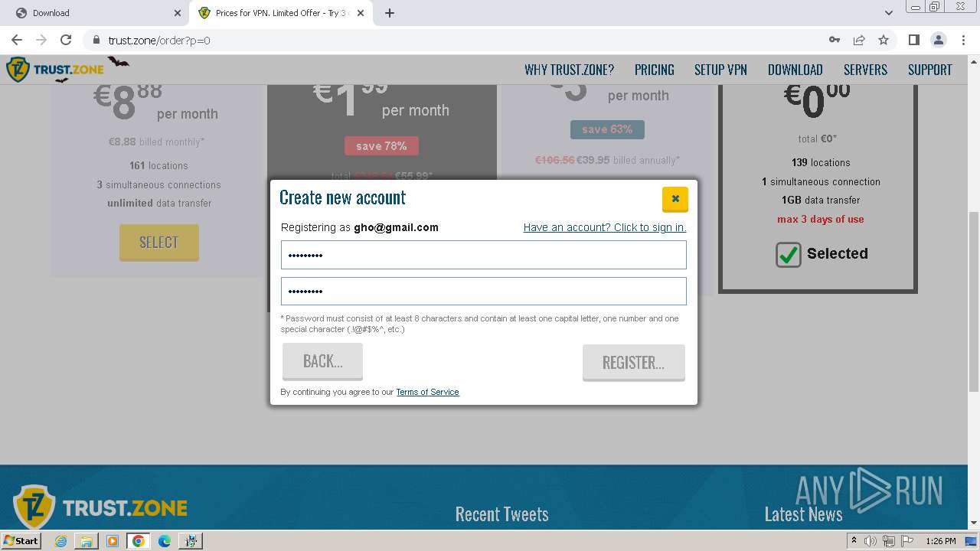Open the network tray icon
The image size is (980, 551).
(888, 541)
